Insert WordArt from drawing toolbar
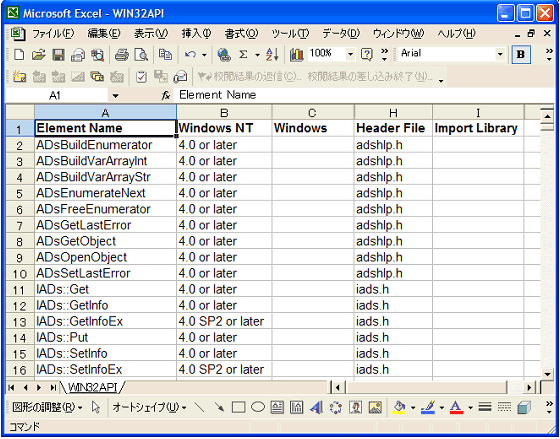The image size is (560, 439). 316,407
